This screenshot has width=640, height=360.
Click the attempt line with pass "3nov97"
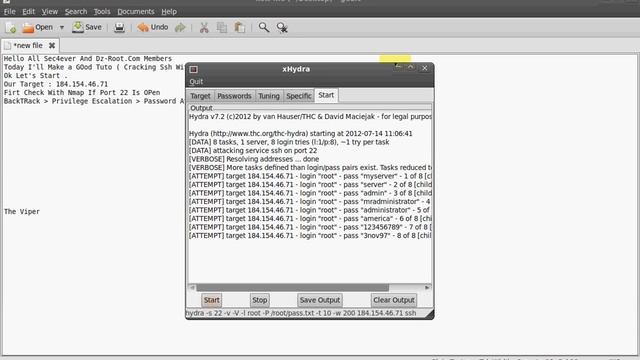click(x=310, y=236)
